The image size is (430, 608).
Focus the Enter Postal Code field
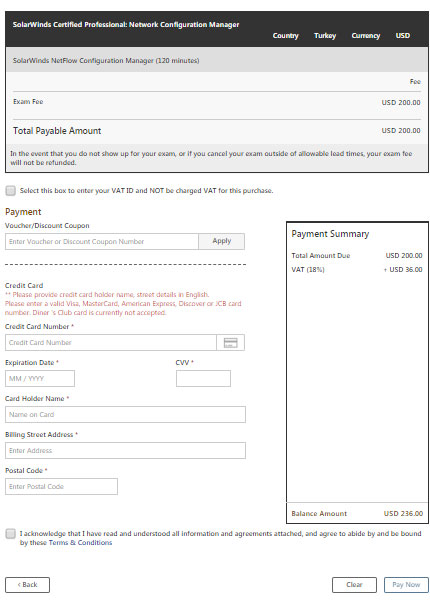(61, 487)
